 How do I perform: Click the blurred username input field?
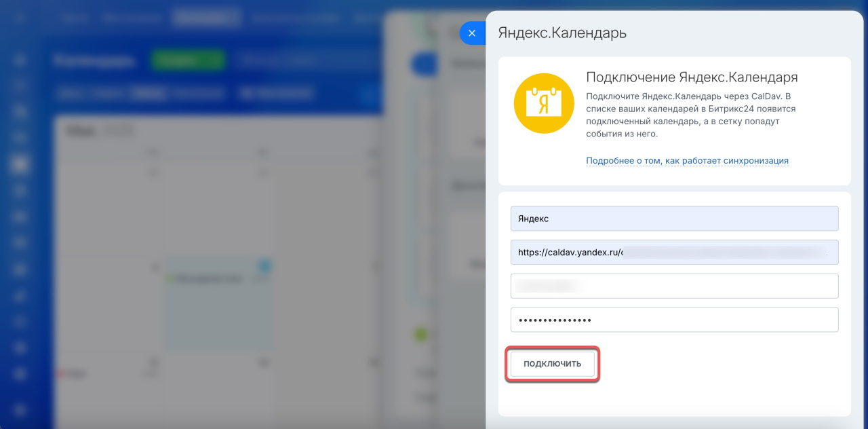pyautogui.click(x=674, y=286)
